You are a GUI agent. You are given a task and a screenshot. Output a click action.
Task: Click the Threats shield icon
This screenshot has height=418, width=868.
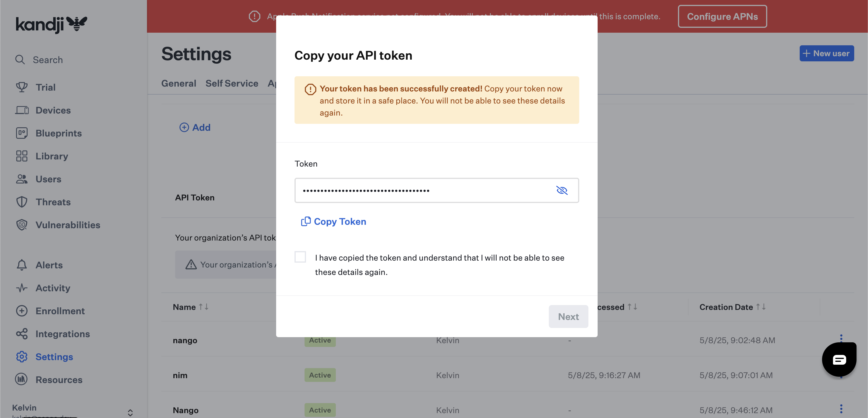click(22, 202)
